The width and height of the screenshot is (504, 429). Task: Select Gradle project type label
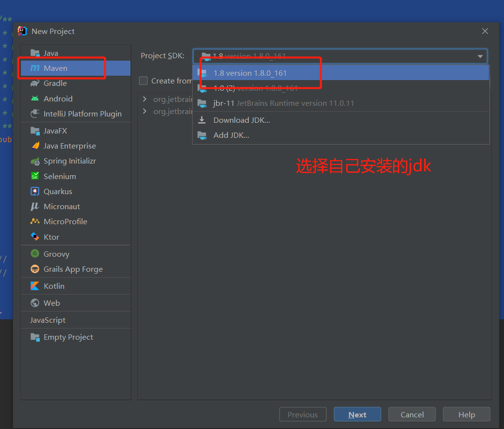pyautogui.click(x=55, y=83)
